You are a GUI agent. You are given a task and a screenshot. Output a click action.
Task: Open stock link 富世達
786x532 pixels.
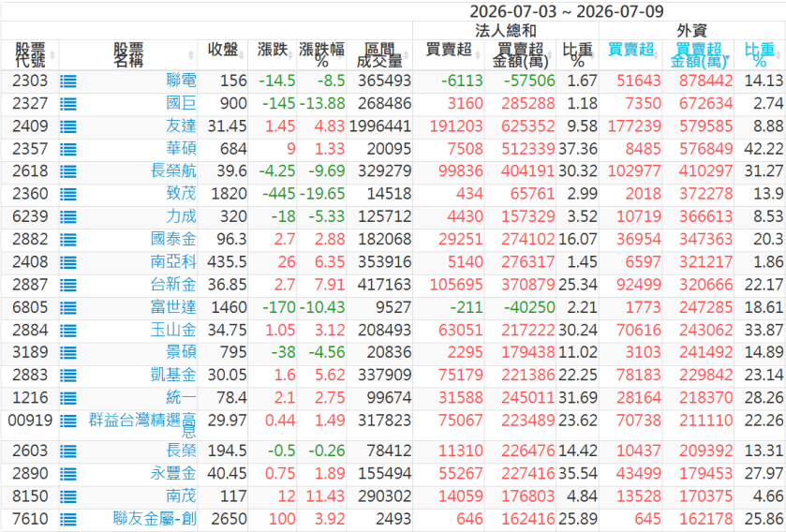[x=173, y=307]
